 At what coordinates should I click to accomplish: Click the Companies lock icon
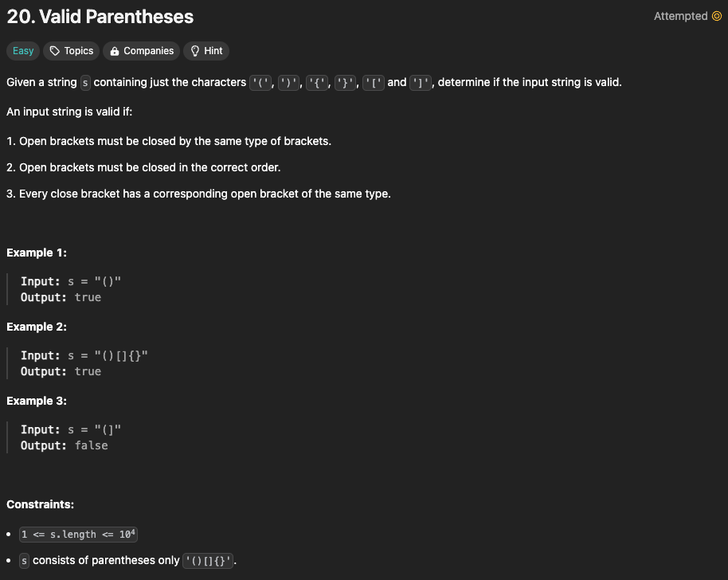pyautogui.click(x=114, y=51)
